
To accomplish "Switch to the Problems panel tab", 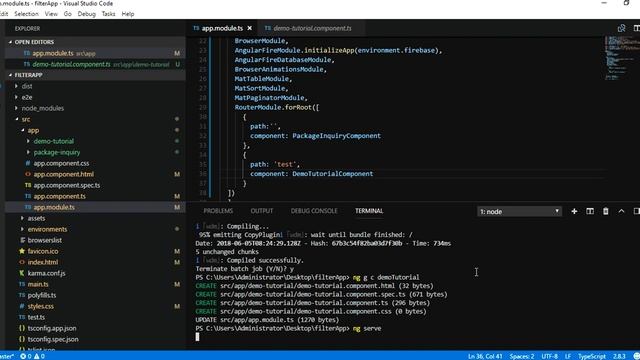I will coord(218,211).
